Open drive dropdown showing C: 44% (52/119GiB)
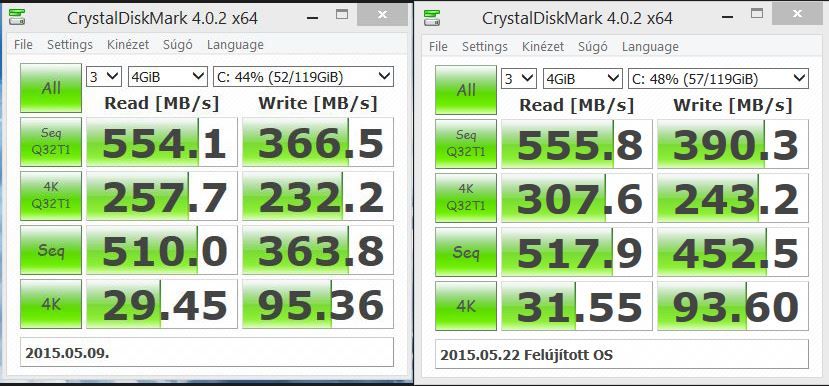 coord(303,77)
